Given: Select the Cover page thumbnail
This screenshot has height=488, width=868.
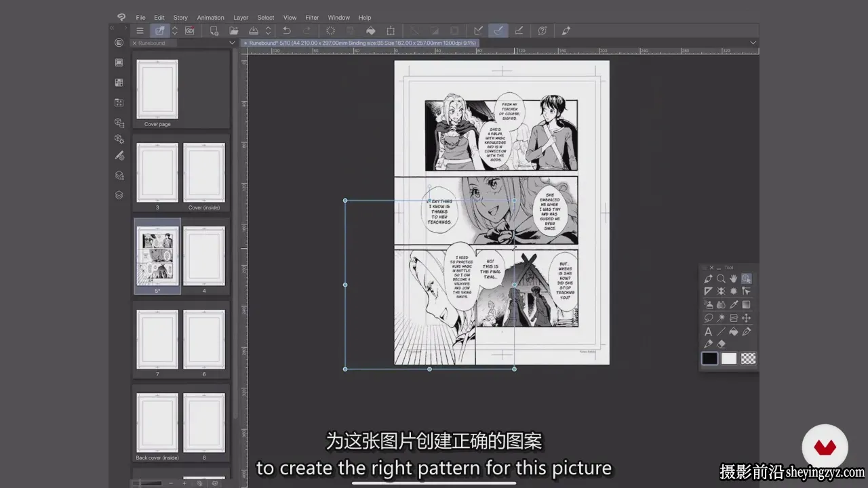Looking at the screenshot, I should coord(157,89).
